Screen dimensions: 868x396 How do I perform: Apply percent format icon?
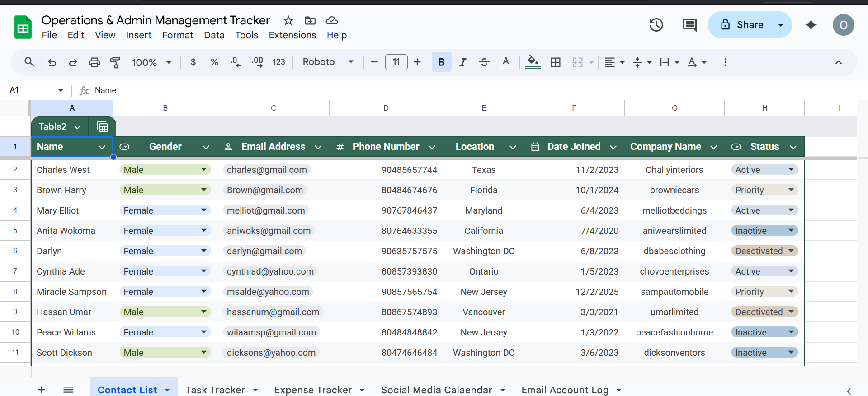tap(214, 62)
